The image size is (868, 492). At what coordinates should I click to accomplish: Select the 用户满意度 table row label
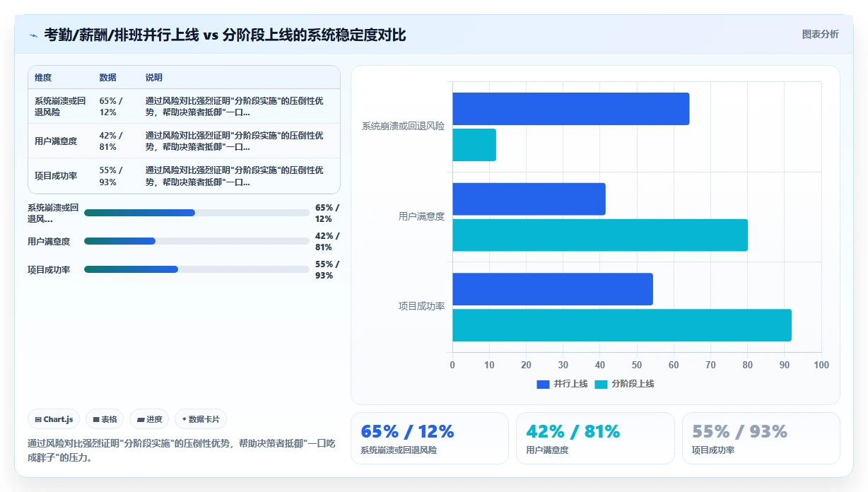click(56, 141)
